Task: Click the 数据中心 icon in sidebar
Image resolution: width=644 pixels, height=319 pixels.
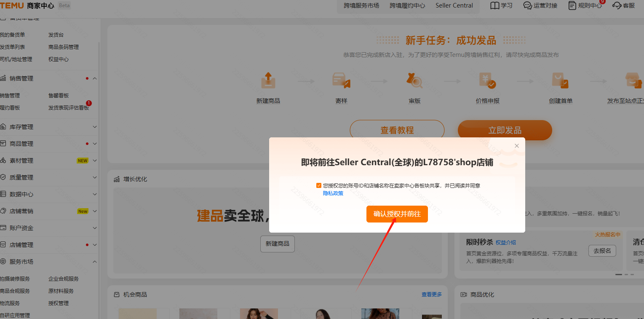Action: [x=3, y=194]
